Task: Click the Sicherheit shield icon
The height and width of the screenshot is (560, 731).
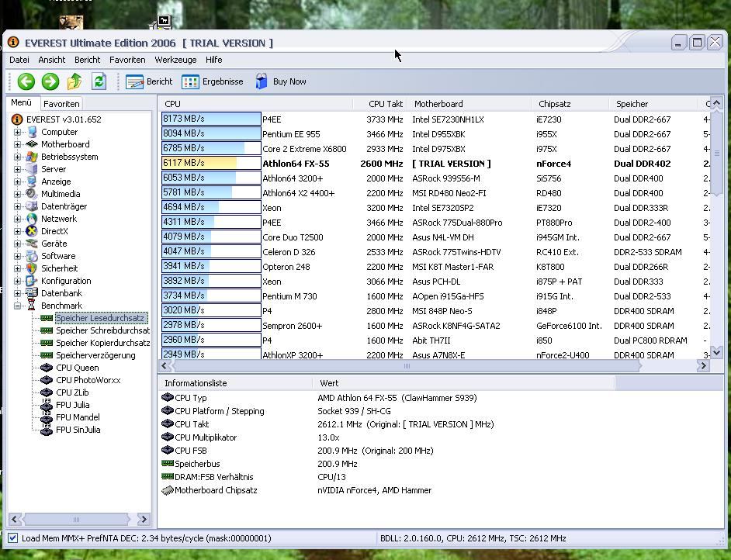Action: (x=32, y=268)
